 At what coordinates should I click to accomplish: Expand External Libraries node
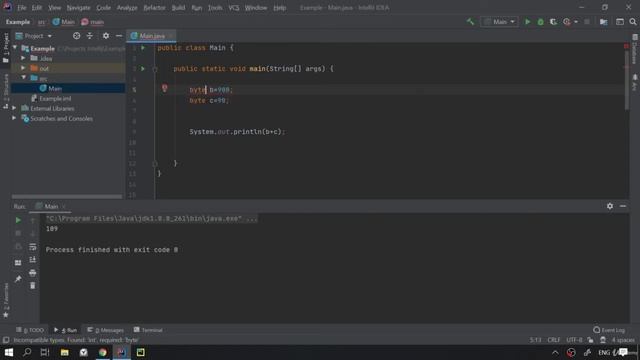point(14,108)
